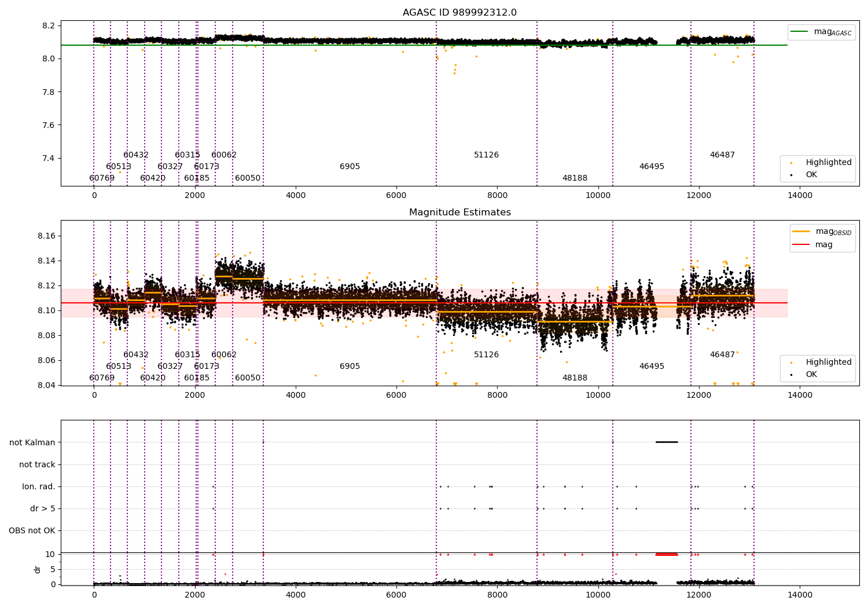Click the 'Ion. rad.' axis label
868x608 pixels.
pyautogui.click(x=39, y=486)
